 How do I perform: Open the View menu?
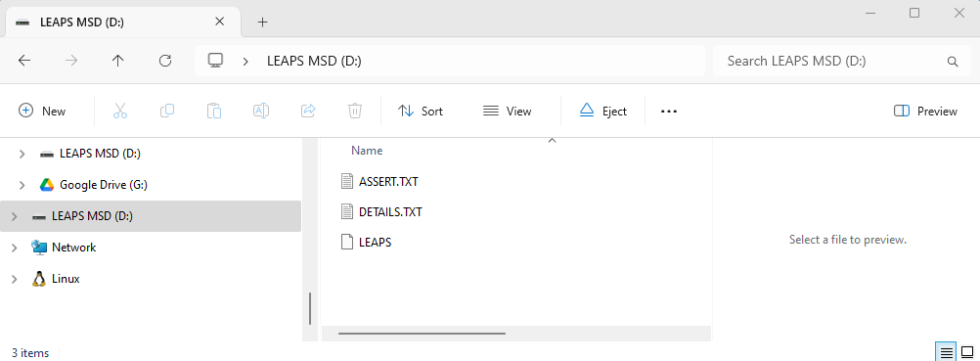click(507, 111)
